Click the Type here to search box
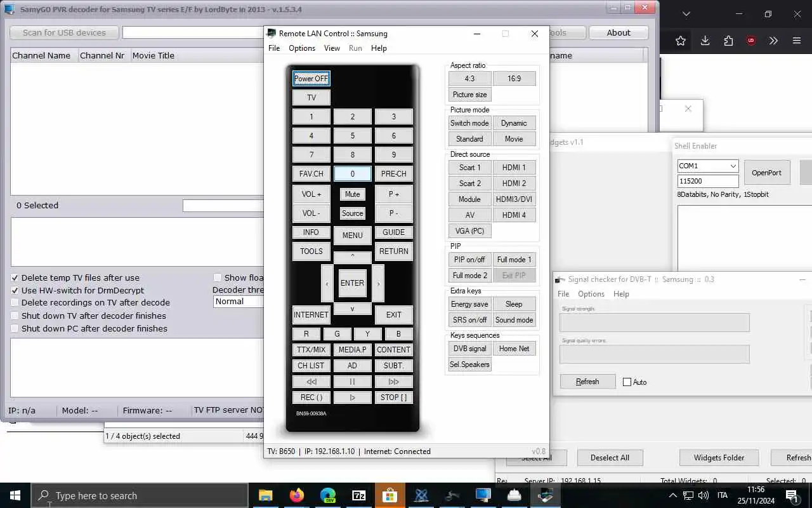Screen dimensions: 812x508 [x=140, y=495]
